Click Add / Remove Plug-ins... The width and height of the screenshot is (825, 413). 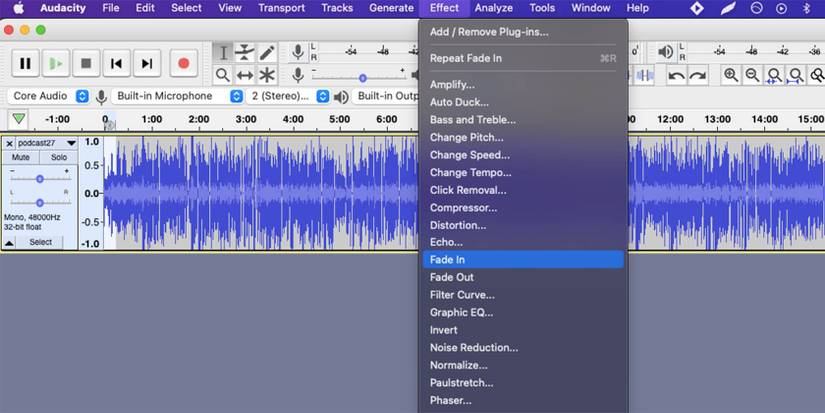point(489,32)
